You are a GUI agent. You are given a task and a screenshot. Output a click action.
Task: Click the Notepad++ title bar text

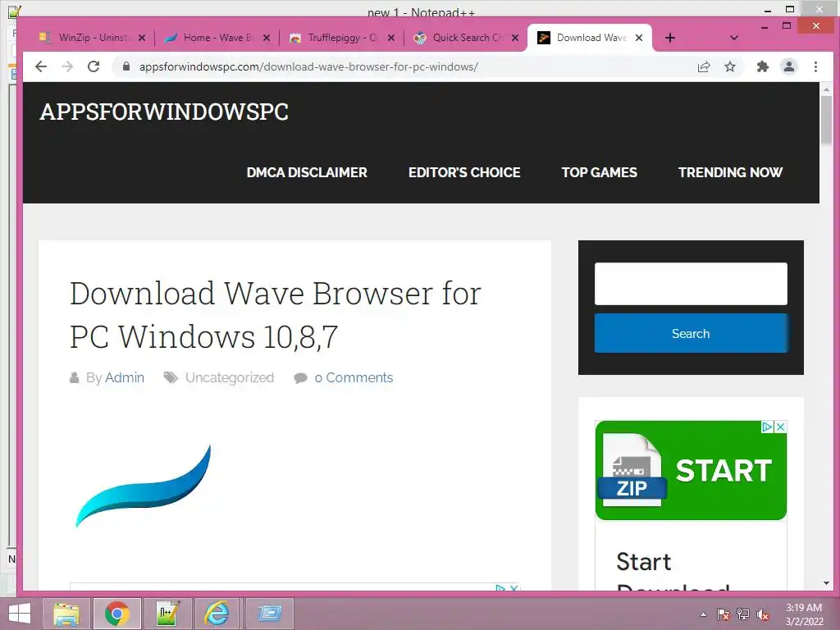coord(421,11)
